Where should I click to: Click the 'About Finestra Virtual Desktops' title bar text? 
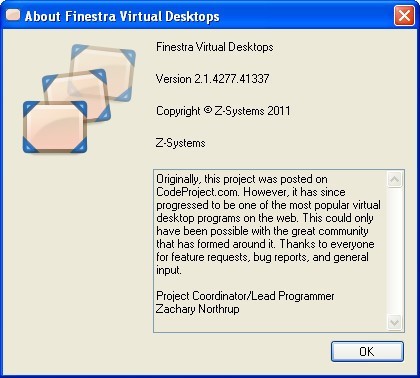click(122, 16)
